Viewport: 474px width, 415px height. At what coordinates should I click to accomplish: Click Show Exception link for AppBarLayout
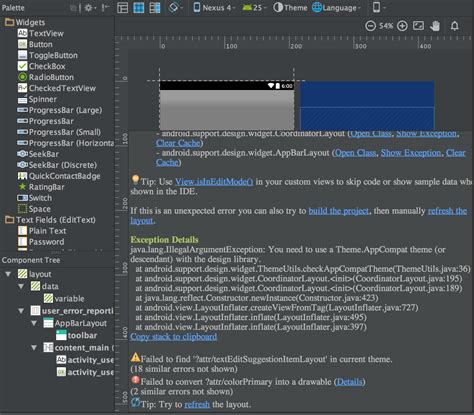[x=411, y=153]
